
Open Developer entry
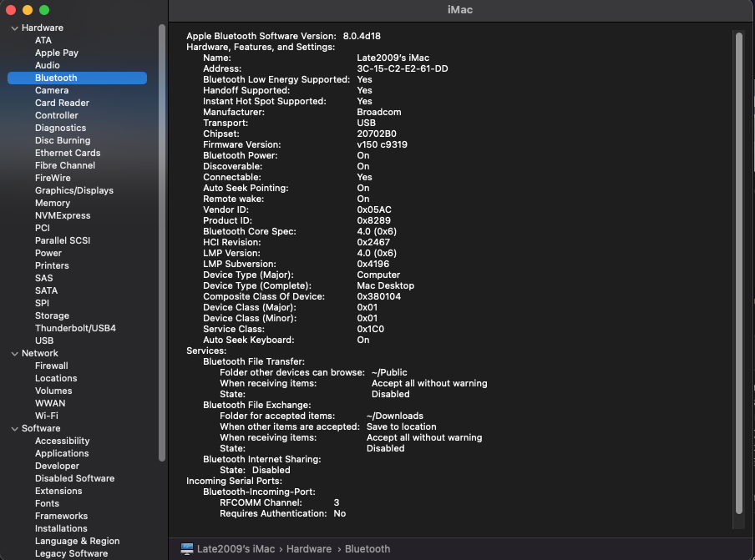point(57,466)
